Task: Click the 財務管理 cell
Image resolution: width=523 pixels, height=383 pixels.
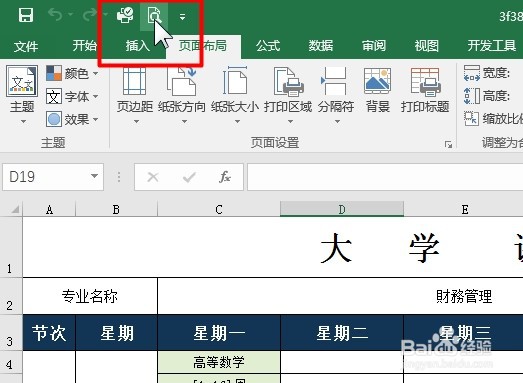Action: click(x=340, y=296)
